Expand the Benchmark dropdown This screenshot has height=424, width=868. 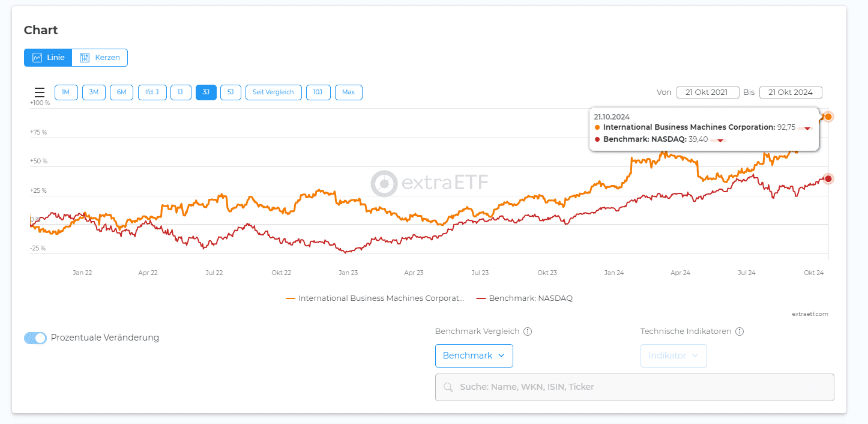pos(474,356)
